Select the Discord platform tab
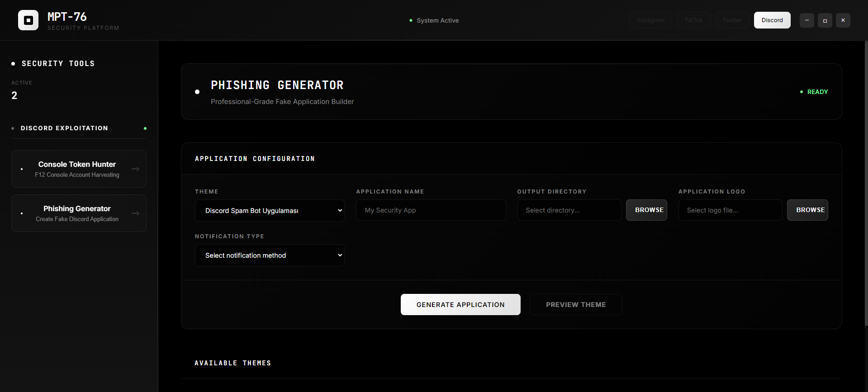This screenshot has height=392, width=868. [x=772, y=20]
